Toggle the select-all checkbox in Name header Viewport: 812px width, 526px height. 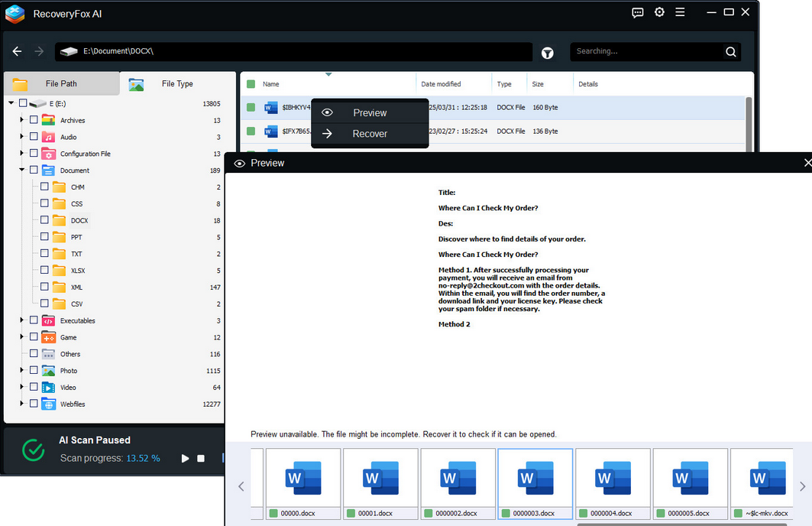(x=251, y=84)
